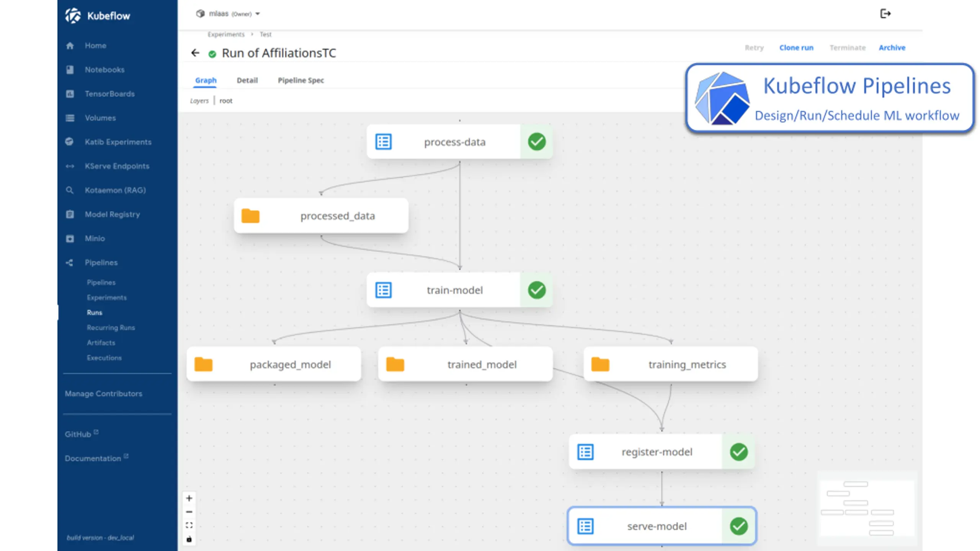Open Executions sub-item
Screen dimensions: 980x551
(104, 358)
